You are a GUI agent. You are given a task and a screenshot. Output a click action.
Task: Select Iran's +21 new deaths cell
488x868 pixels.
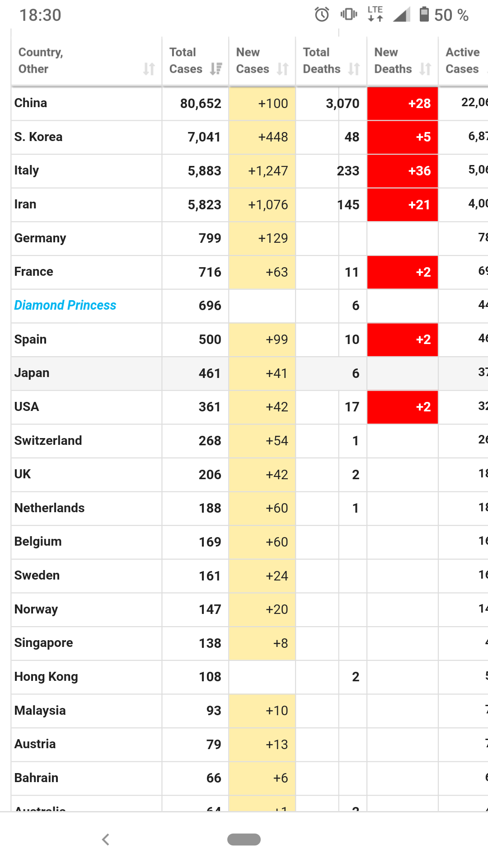[402, 205]
